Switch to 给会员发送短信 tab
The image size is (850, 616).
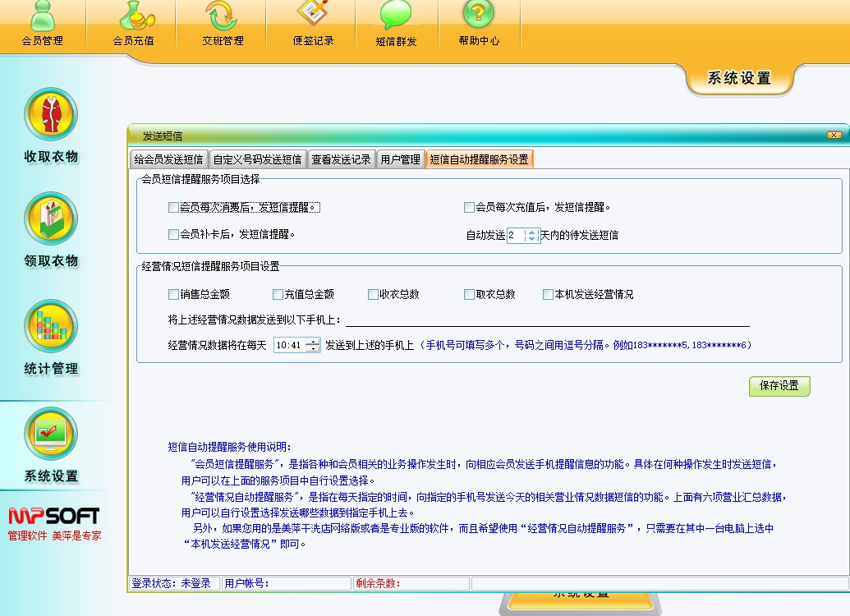pyautogui.click(x=168, y=159)
